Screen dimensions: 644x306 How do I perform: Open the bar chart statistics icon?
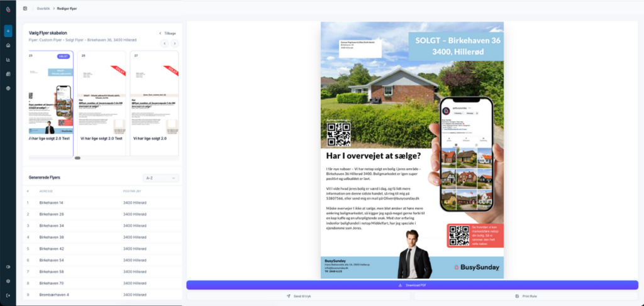(x=8, y=60)
